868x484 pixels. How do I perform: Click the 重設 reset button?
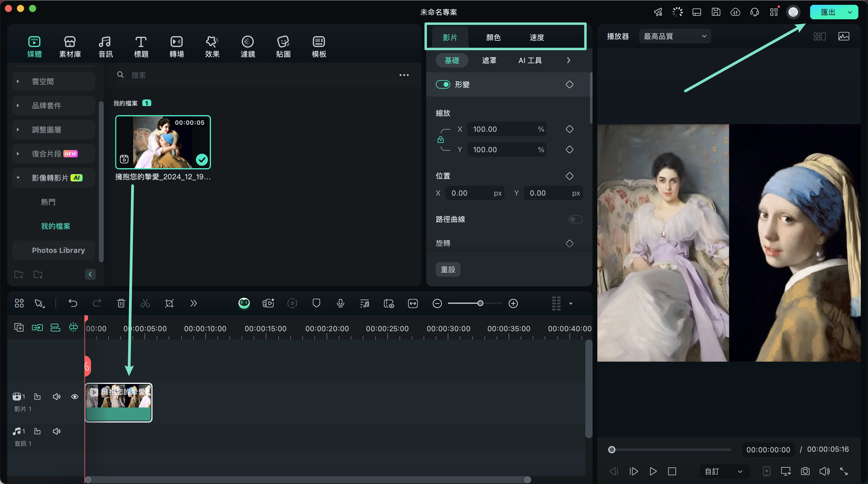(448, 270)
